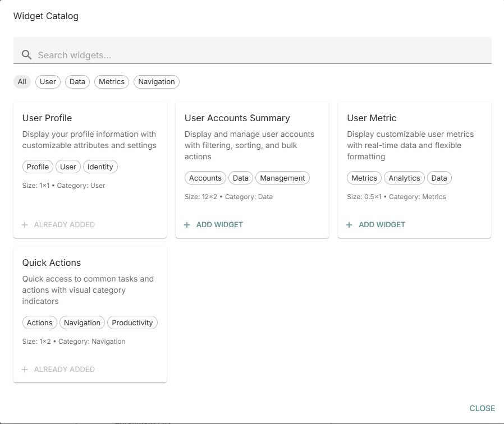Enable the User category filter

tap(48, 81)
